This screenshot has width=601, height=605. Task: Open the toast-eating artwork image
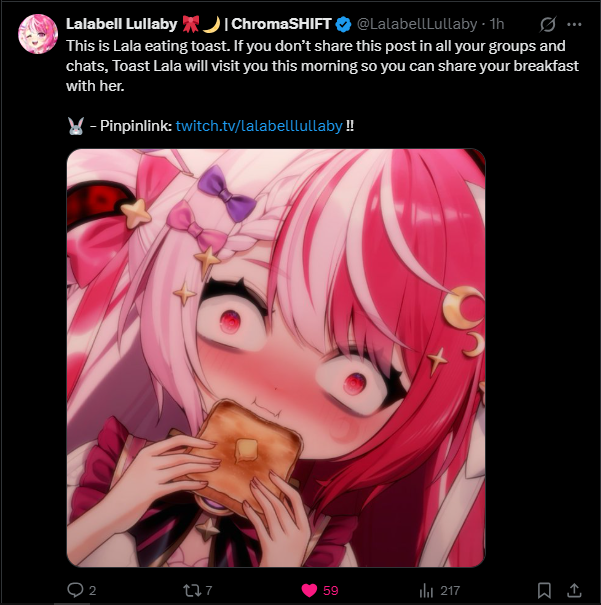[276, 358]
